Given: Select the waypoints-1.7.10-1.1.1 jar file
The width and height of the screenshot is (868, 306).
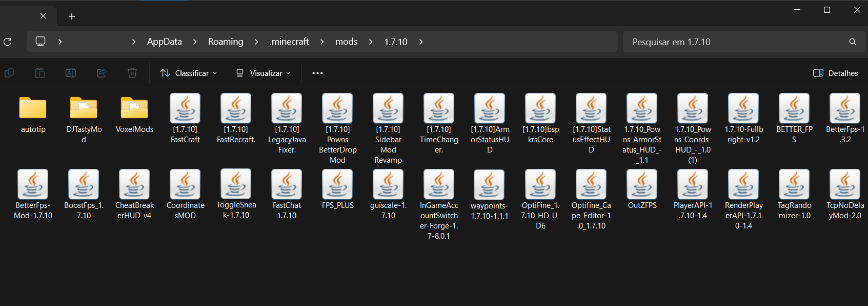Looking at the screenshot, I should tap(490, 195).
